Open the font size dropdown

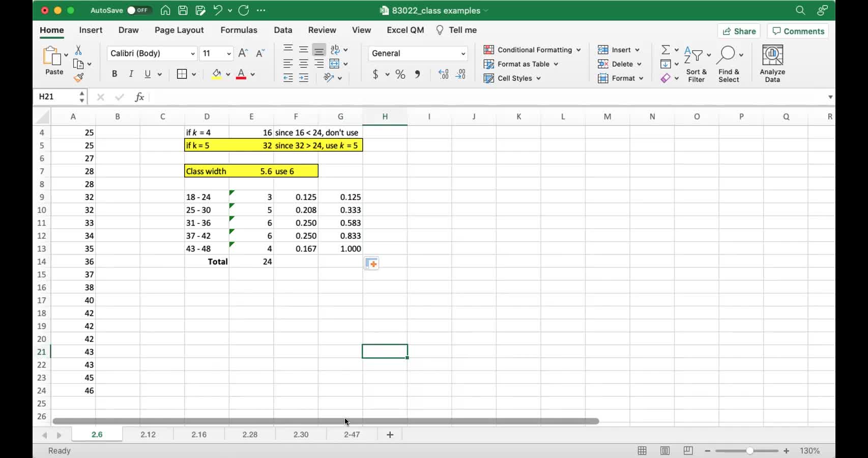point(229,53)
